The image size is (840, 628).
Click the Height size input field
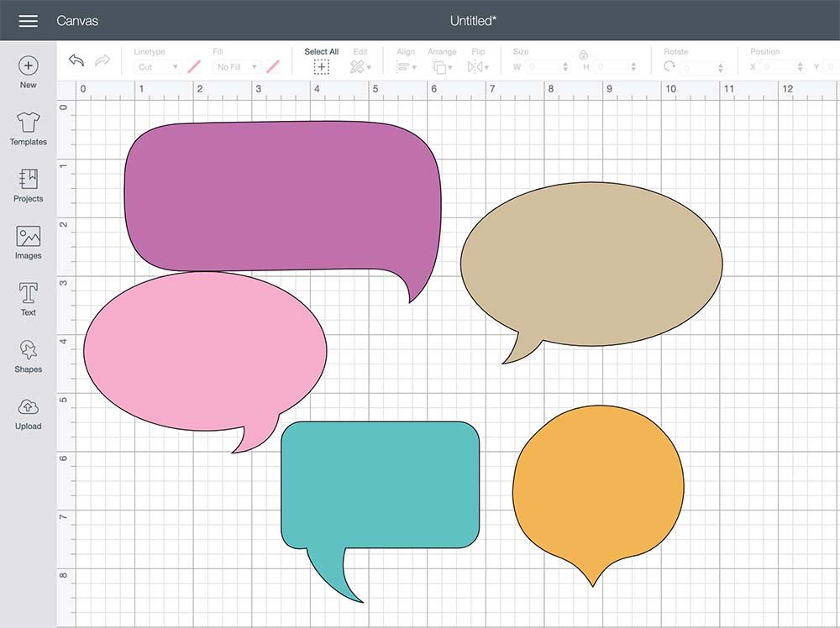[x=612, y=67]
